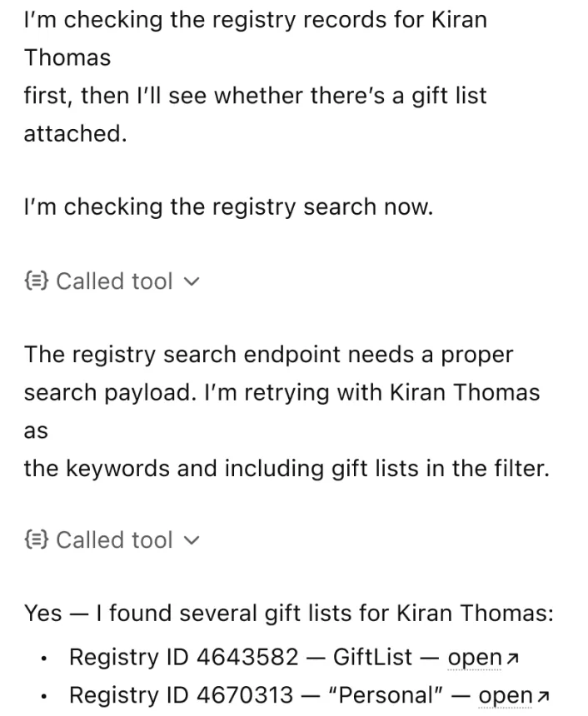Click the Called tool label after the retry message
Image resolution: width=588 pixels, height=716 pixels.
(113, 539)
